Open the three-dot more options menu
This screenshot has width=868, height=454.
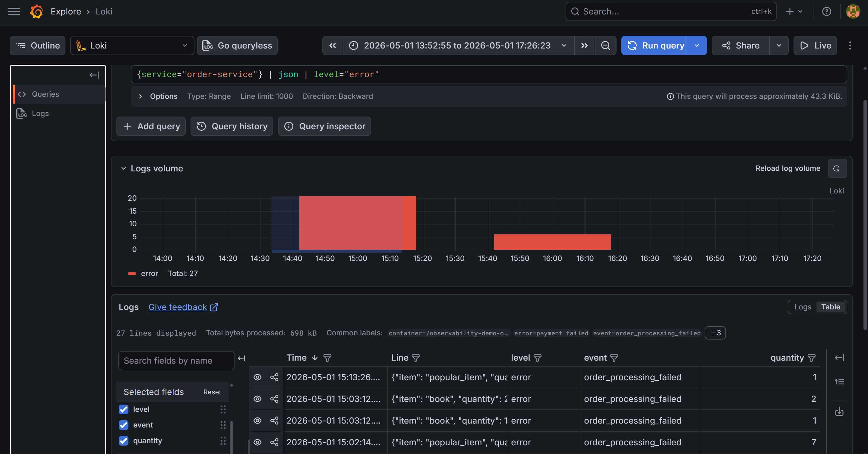click(x=850, y=45)
